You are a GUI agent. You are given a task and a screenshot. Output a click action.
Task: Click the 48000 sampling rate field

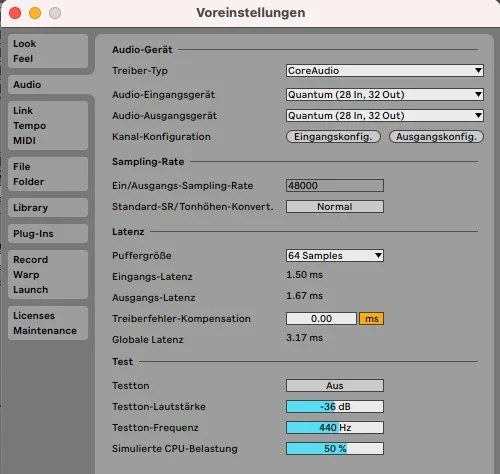pos(335,185)
